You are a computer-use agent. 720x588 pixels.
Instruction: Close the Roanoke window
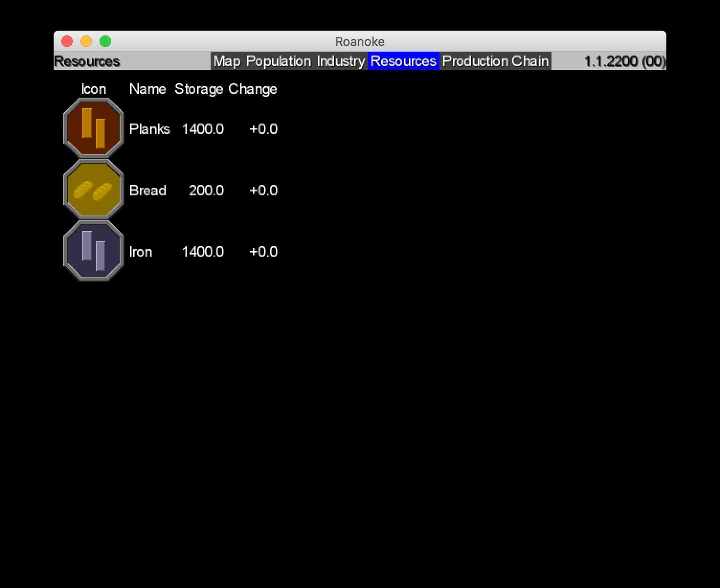(67, 41)
